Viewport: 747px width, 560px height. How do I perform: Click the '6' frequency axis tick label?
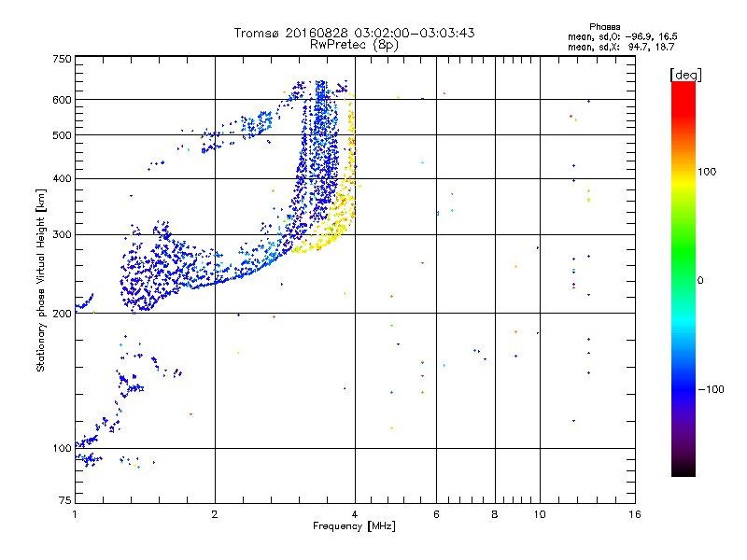(x=436, y=514)
